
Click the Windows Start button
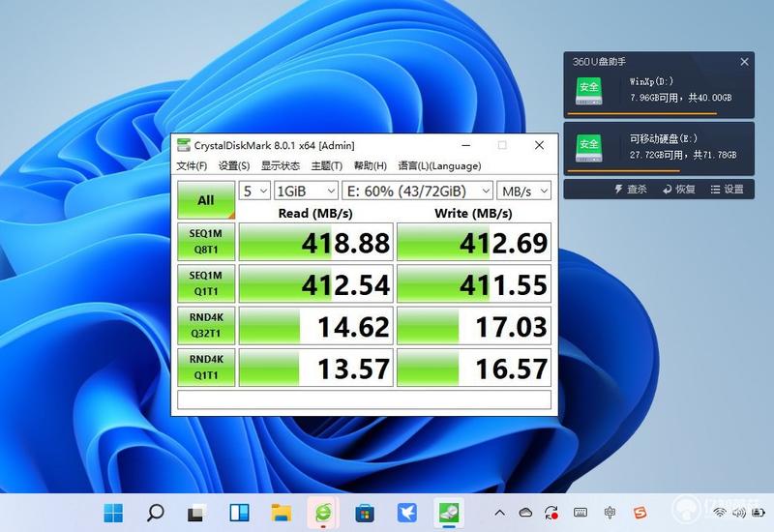113,513
